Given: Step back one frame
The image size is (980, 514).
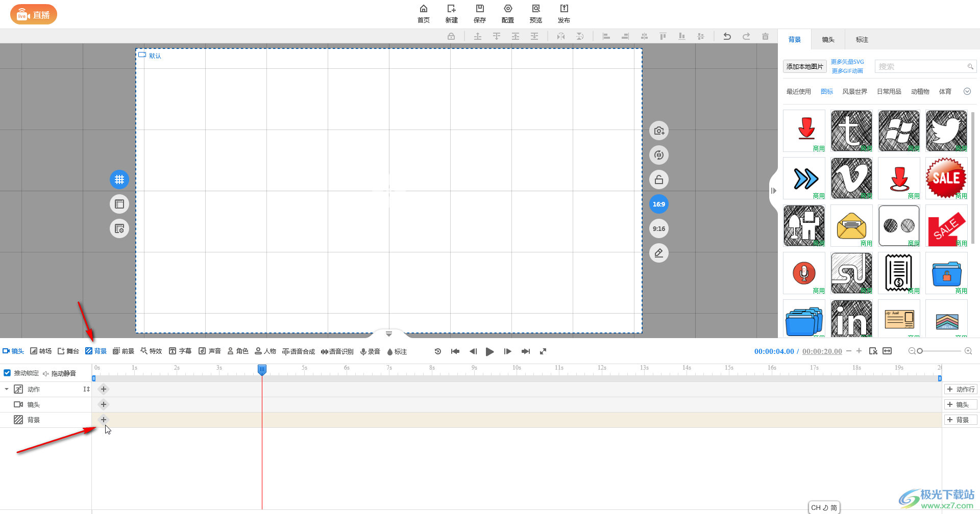Looking at the screenshot, I should pos(473,351).
